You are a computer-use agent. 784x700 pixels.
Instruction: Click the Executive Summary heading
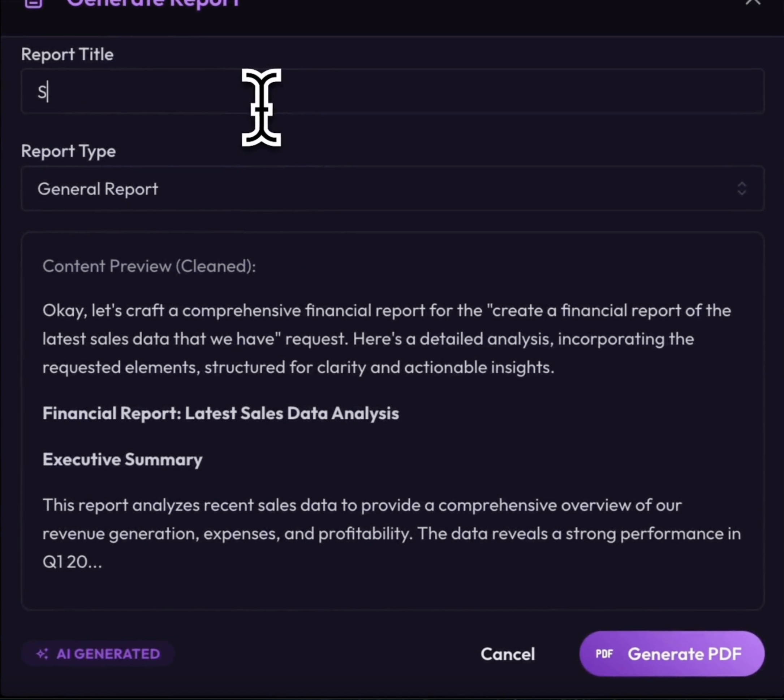click(122, 460)
